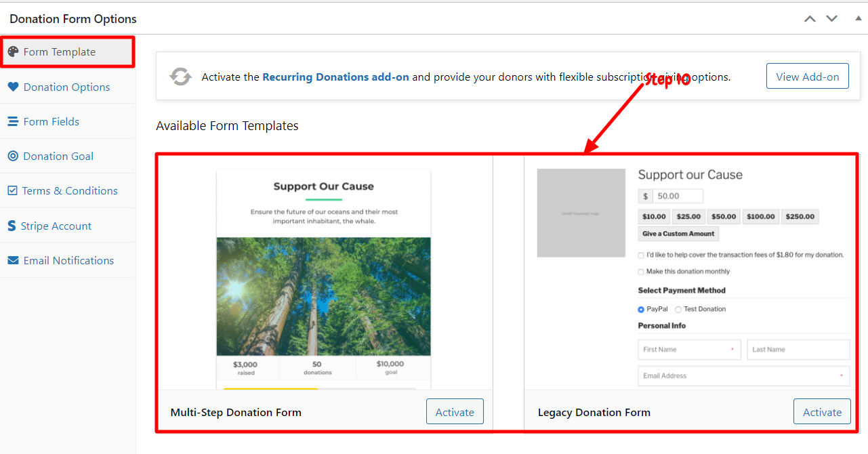Viewport: 868px width, 454px height.
Task: Move panel down with the down chevron
Action: [x=831, y=18]
